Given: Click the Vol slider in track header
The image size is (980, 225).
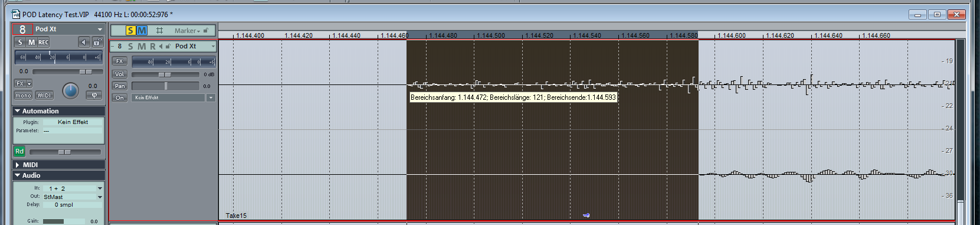Looking at the screenshot, I should (165, 74).
